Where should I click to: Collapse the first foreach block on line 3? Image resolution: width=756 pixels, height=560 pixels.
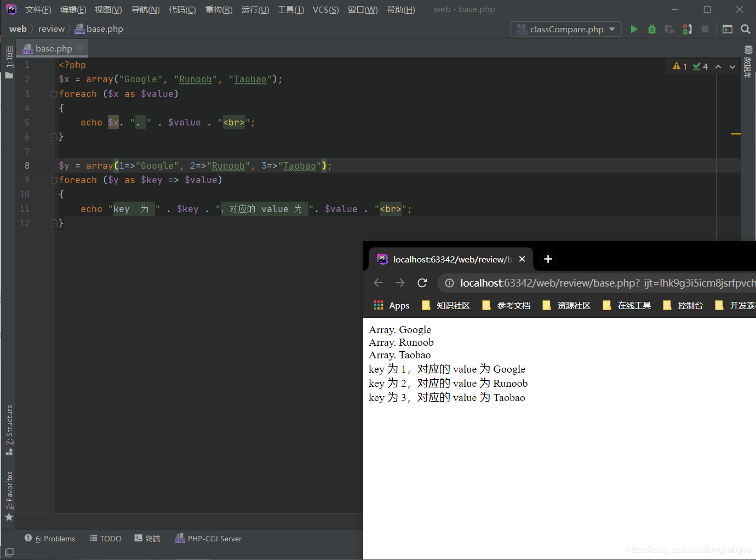coord(54,94)
